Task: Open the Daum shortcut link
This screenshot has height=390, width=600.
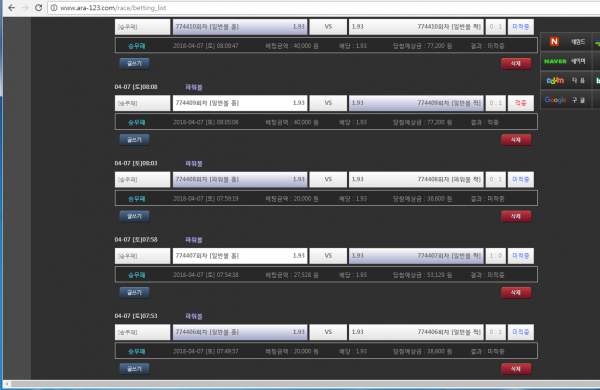Action: (565, 80)
